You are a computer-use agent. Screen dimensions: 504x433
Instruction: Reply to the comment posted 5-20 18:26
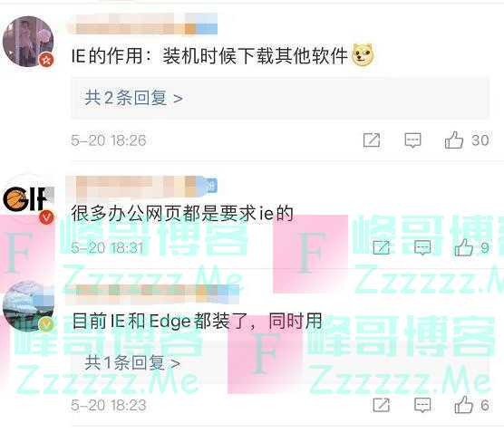[x=412, y=140]
